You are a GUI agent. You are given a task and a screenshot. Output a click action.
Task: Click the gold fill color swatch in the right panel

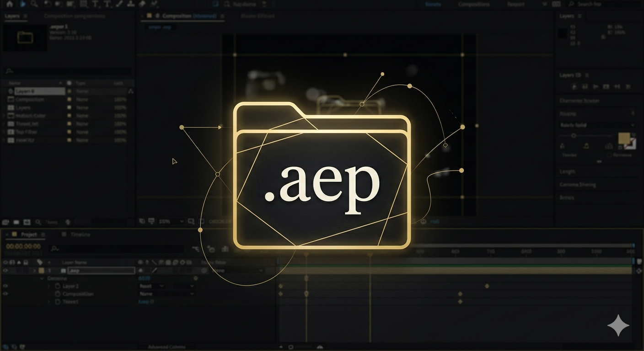coord(624,138)
